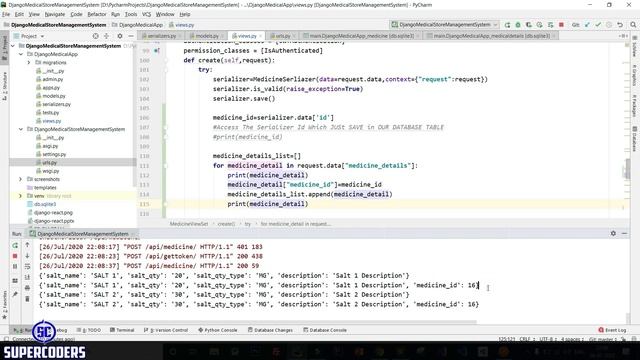Screen dimensions: 640x360
Task: Run with coverage from the toolbar
Action: 529,25
